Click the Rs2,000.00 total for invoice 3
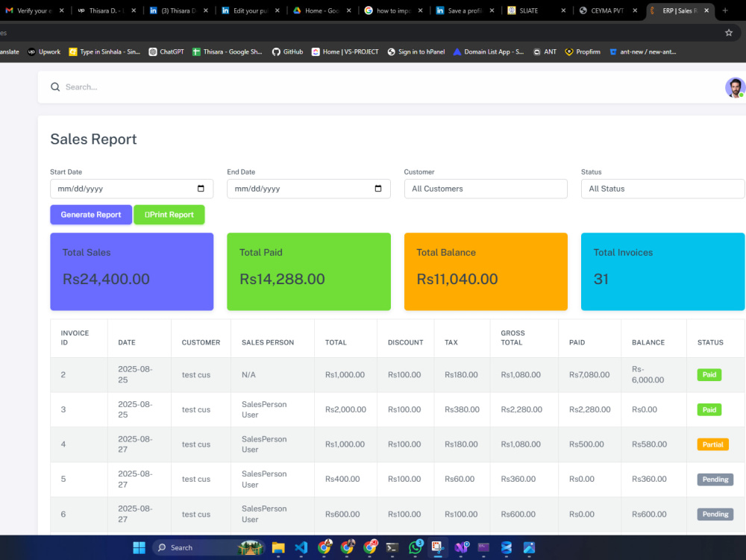 coord(345,409)
